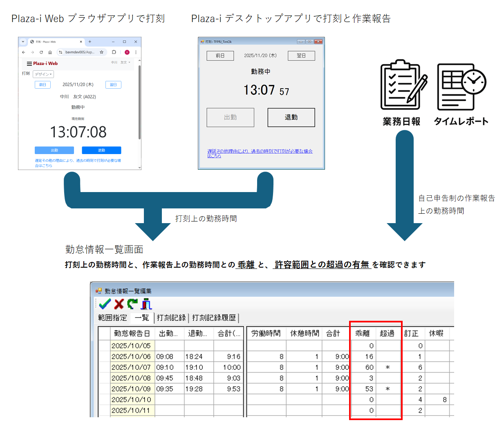
Task: Switch to the 打刻記録 tab
Action: [x=172, y=318]
